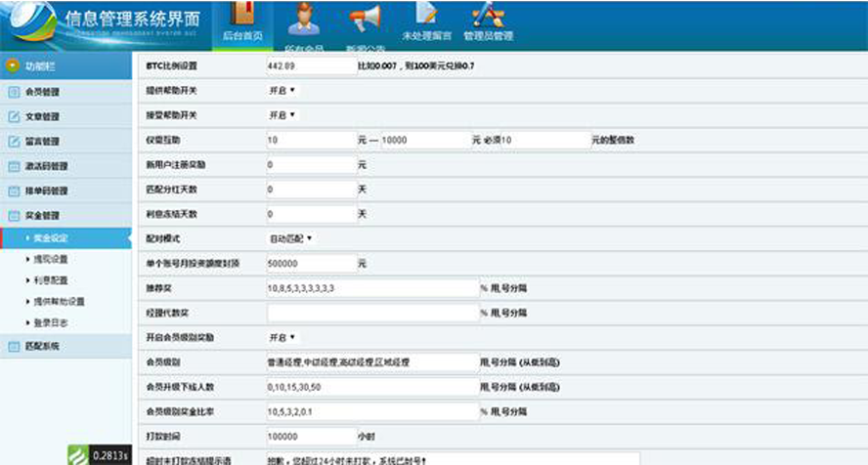Click the 超时未打款冻结提示语 text field
The height and width of the screenshot is (465, 868).
click(x=453, y=459)
